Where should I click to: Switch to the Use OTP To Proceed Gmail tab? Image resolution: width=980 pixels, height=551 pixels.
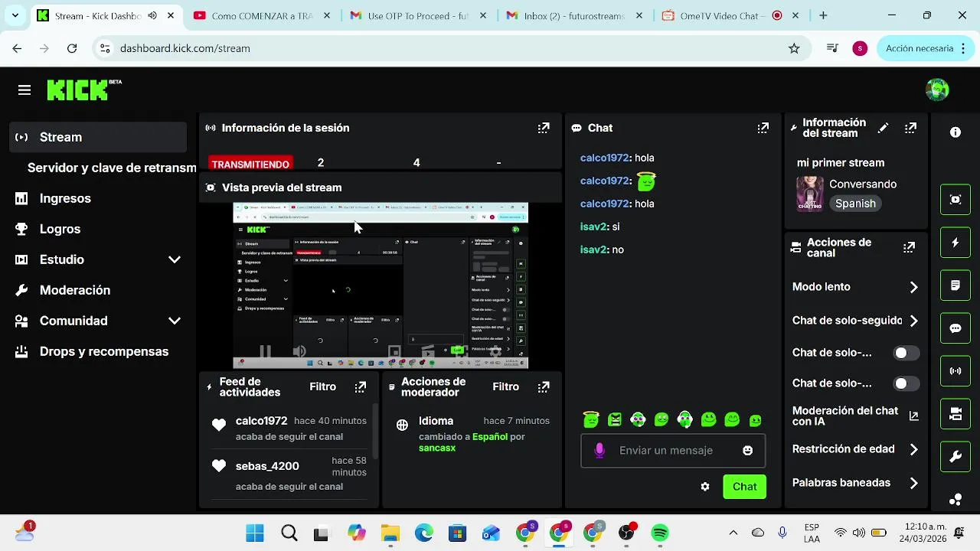pos(416,15)
